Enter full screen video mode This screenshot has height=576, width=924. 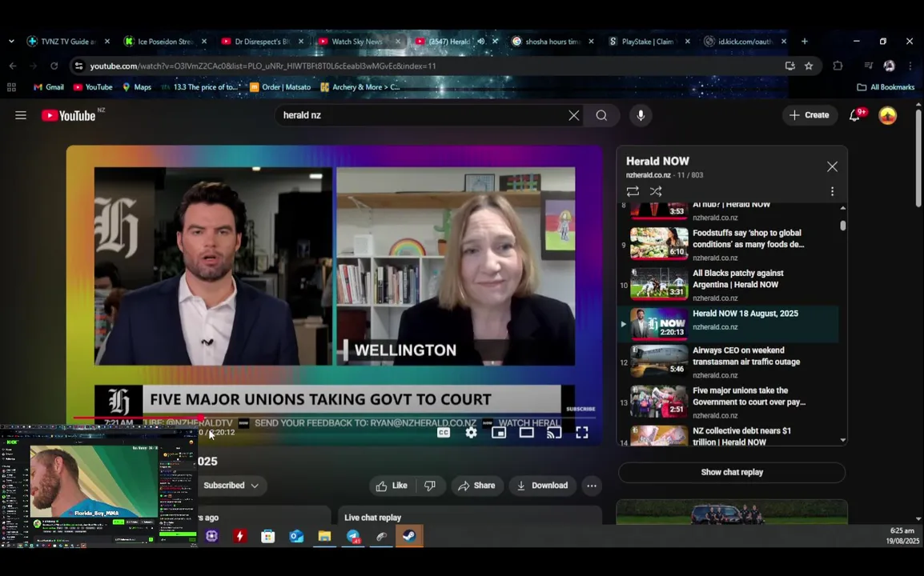click(x=581, y=433)
